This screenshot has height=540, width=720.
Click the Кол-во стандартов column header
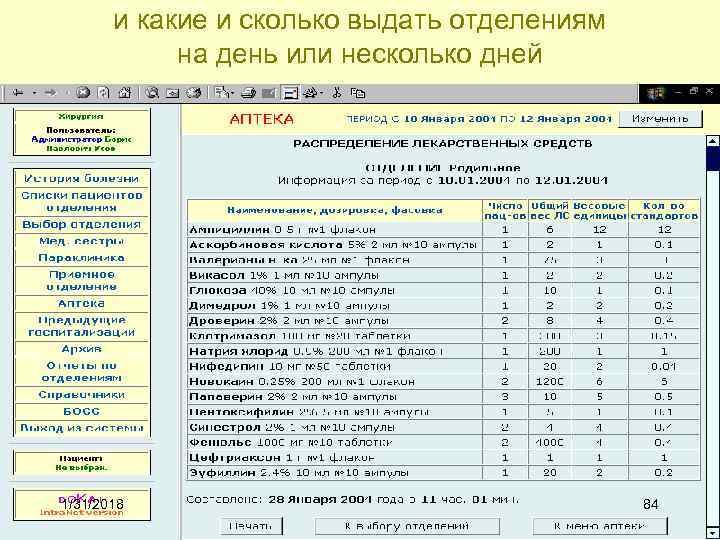coord(664,211)
